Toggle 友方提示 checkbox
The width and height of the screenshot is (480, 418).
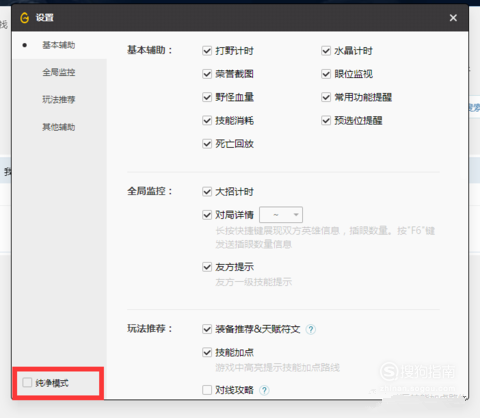tap(207, 267)
